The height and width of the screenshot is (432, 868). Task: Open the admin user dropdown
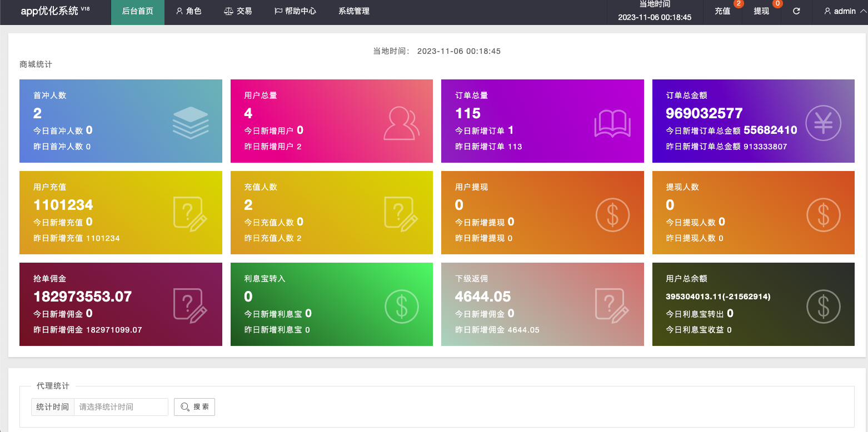[x=840, y=11]
